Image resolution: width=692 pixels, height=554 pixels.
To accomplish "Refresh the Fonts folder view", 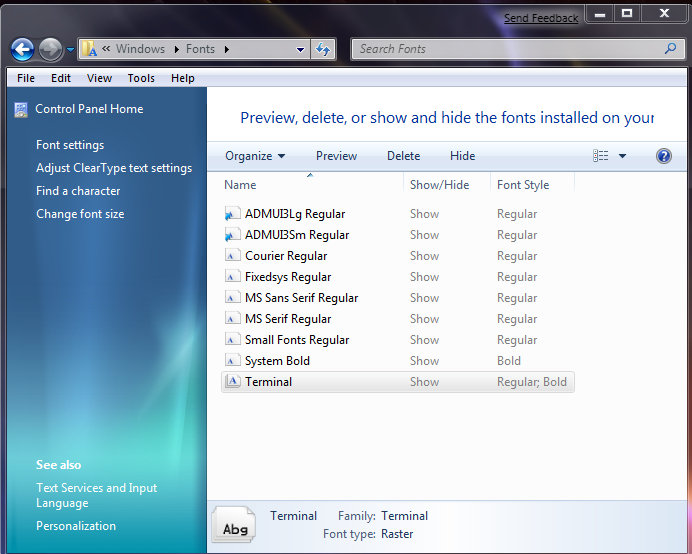I will point(323,49).
